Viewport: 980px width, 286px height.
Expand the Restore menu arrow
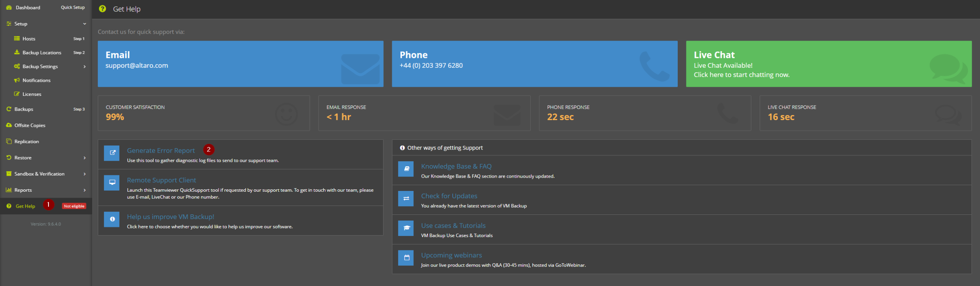pyautogui.click(x=84, y=158)
